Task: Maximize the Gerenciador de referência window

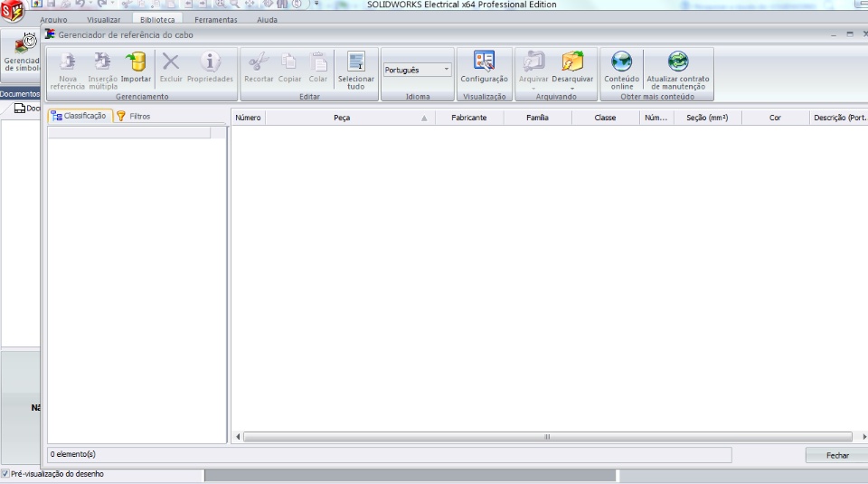Action: point(850,34)
